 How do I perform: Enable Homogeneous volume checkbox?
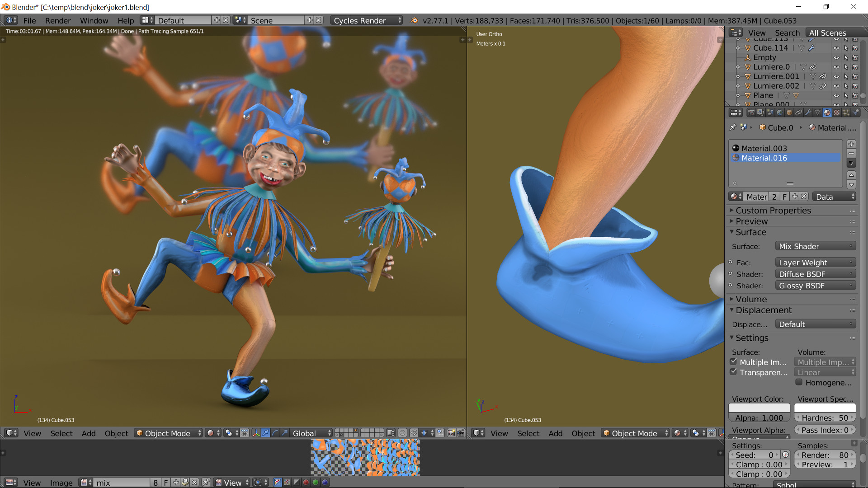[799, 382]
